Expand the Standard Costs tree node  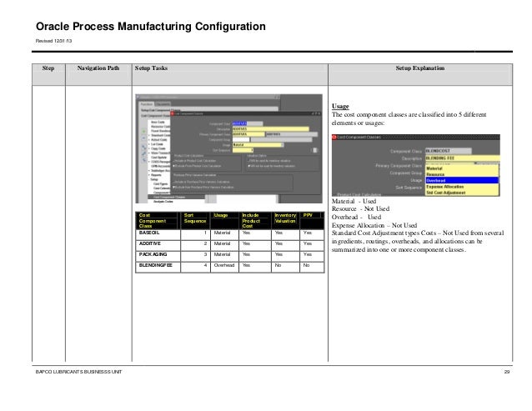[149, 135]
